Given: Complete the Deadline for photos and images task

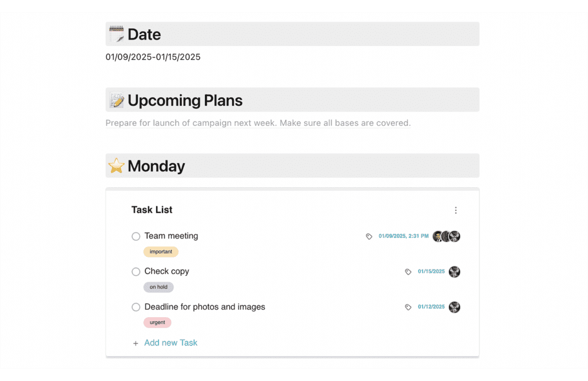Looking at the screenshot, I should pos(136,307).
